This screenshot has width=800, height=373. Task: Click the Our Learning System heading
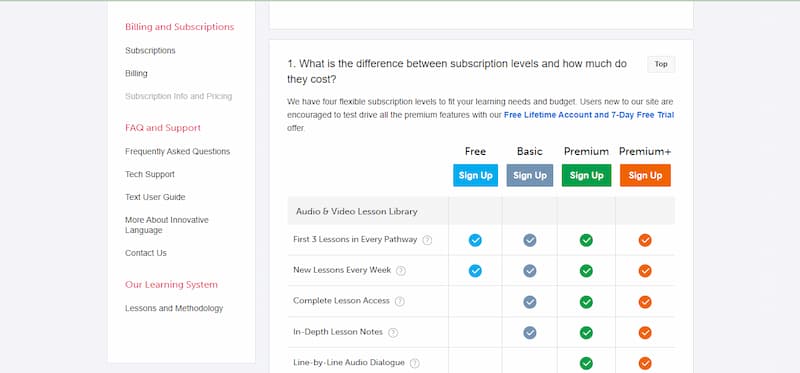171,285
